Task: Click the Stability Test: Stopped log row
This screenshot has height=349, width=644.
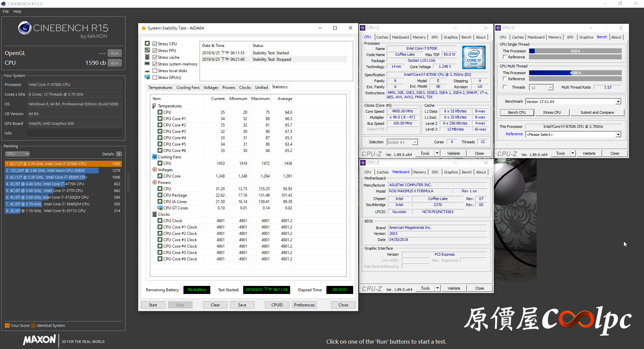Action: [276, 59]
